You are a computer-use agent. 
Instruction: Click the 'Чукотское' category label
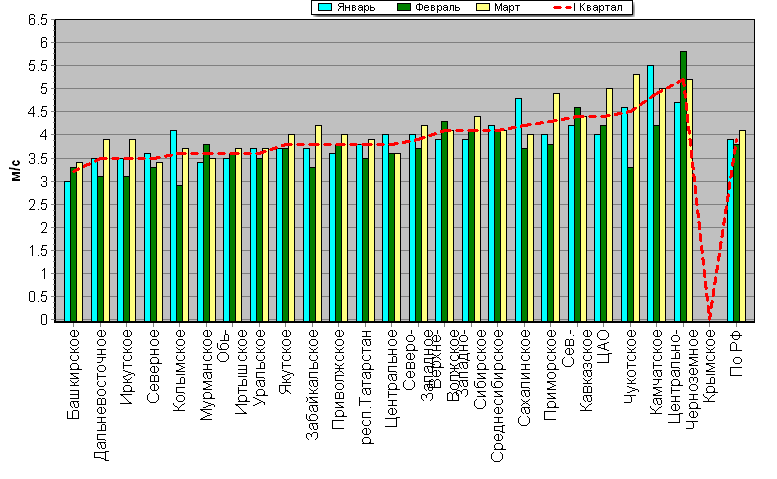pyautogui.click(x=630, y=366)
